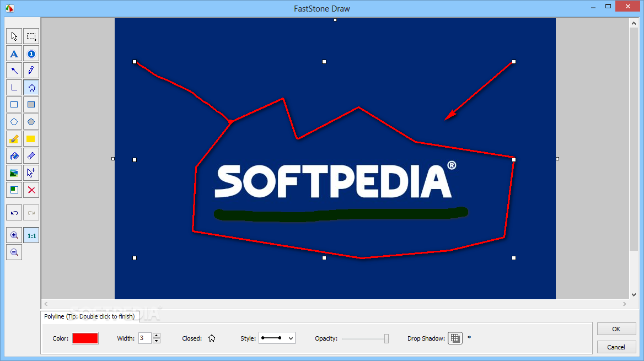The image size is (644, 361).
Task: Select the add mouse pointer tool
Action: (x=31, y=173)
